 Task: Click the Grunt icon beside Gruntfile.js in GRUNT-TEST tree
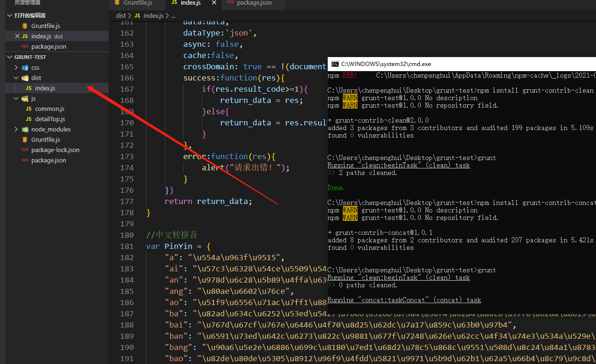point(25,139)
